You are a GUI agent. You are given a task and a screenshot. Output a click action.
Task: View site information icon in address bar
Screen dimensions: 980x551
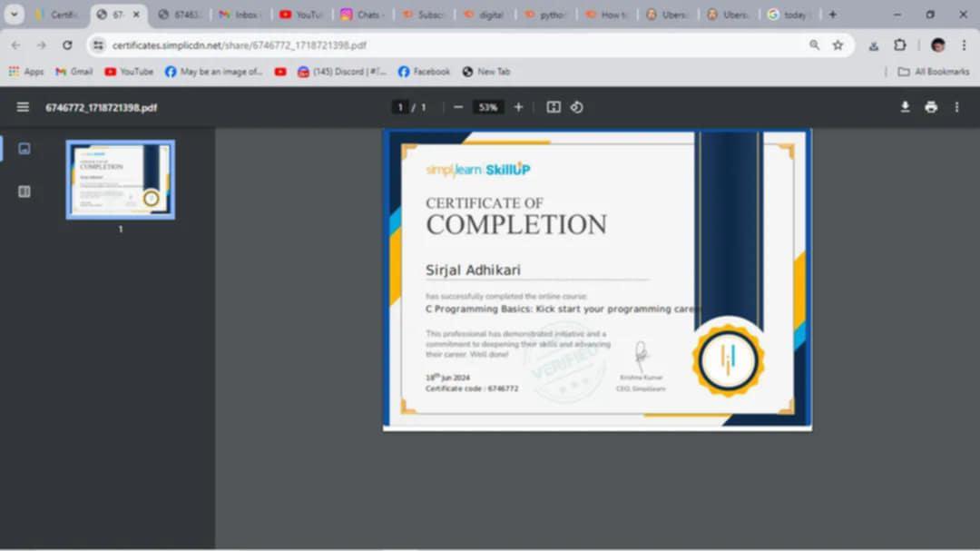(x=98, y=45)
